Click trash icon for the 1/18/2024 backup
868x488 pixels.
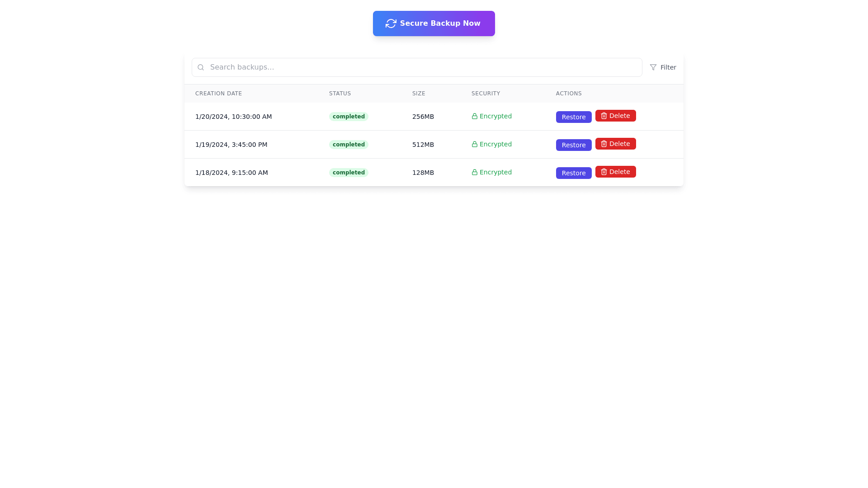tap(604, 172)
